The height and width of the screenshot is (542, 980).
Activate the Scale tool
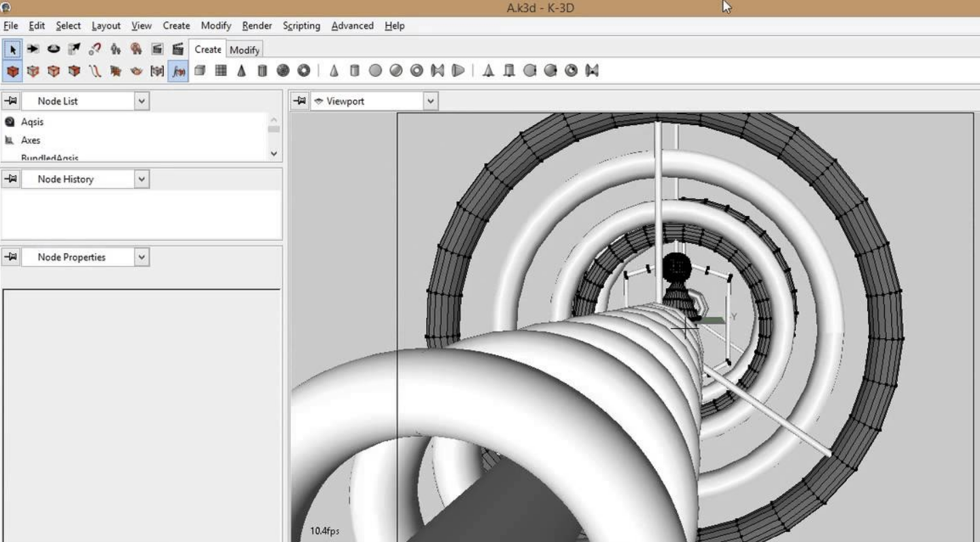tap(74, 49)
